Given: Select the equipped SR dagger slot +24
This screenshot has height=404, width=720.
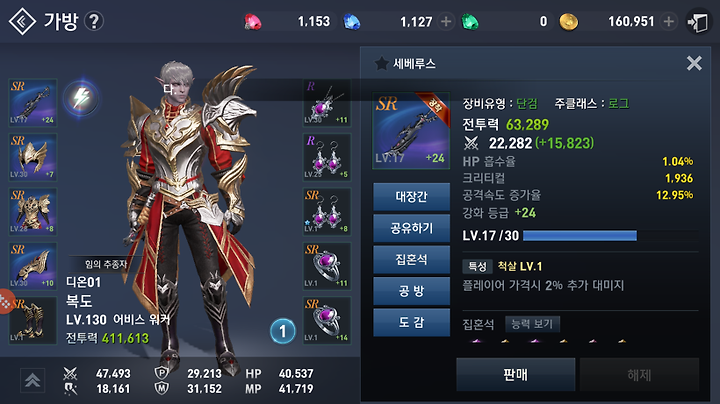Looking at the screenshot, I should coord(33,102).
